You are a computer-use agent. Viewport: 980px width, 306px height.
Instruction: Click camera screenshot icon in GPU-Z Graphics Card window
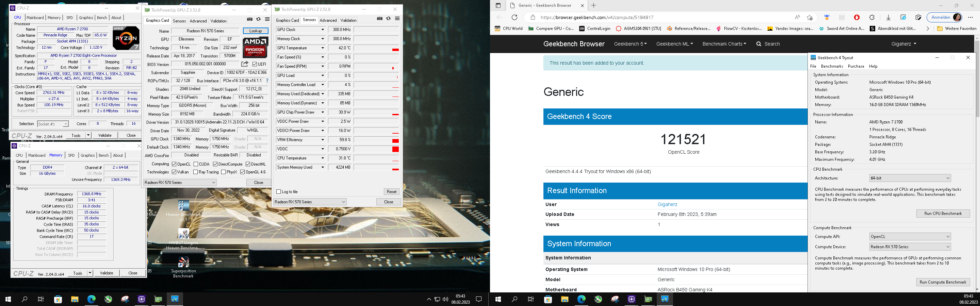pos(249,19)
